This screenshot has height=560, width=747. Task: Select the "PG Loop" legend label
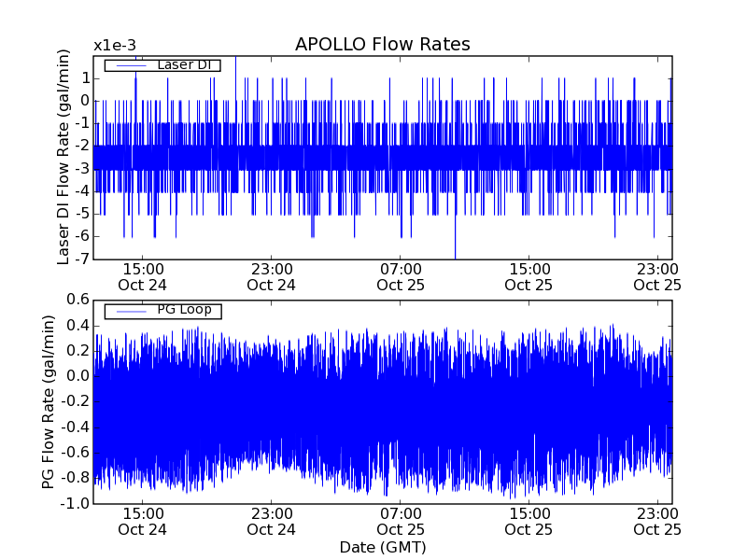pos(182,310)
